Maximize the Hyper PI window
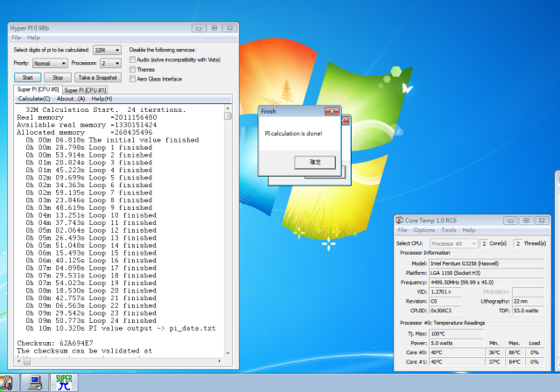This screenshot has width=560, height=392. (x=214, y=28)
